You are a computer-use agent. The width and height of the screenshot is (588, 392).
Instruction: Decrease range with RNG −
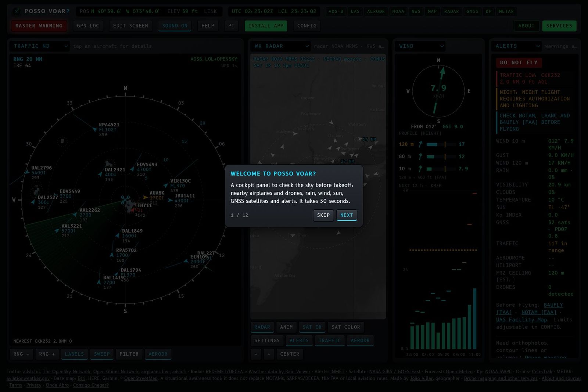tap(21, 354)
